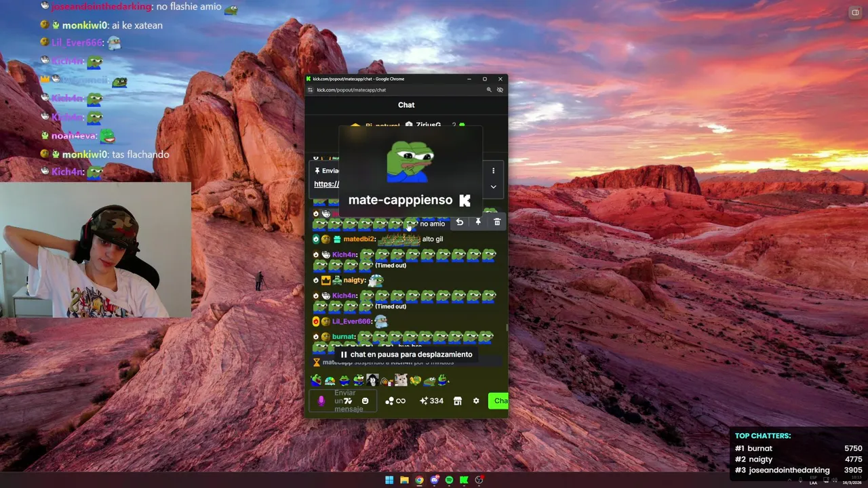Open the shop storefront icon
868x488 pixels.
pyautogui.click(x=458, y=401)
